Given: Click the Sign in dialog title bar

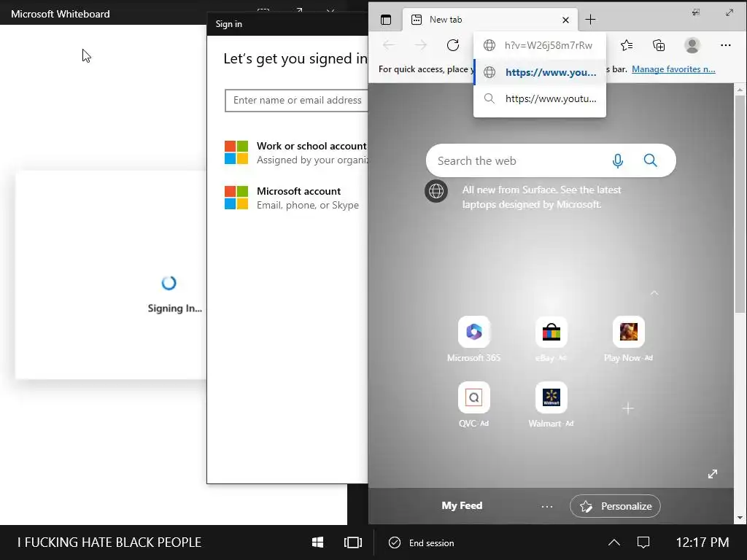Looking at the screenshot, I should (287, 24).
